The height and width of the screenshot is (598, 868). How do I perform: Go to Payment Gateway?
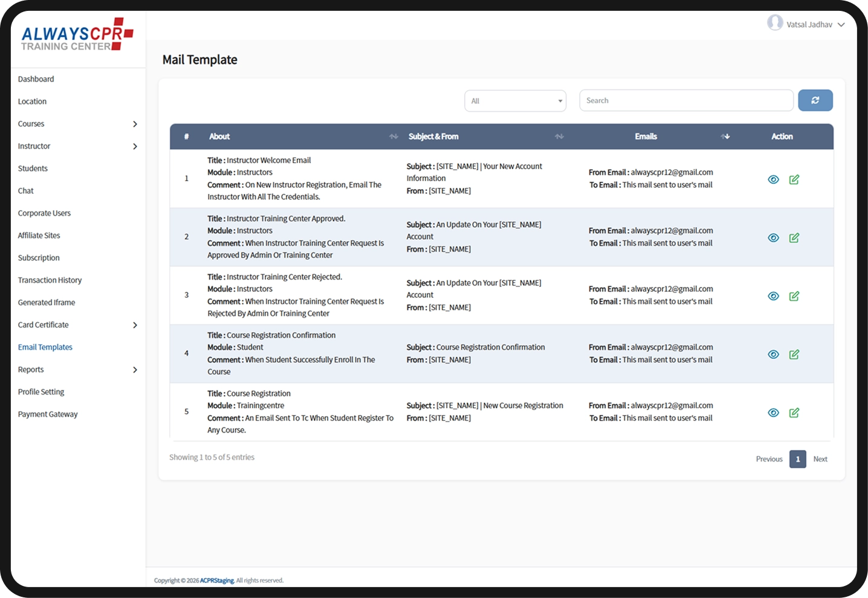point(48,414)
